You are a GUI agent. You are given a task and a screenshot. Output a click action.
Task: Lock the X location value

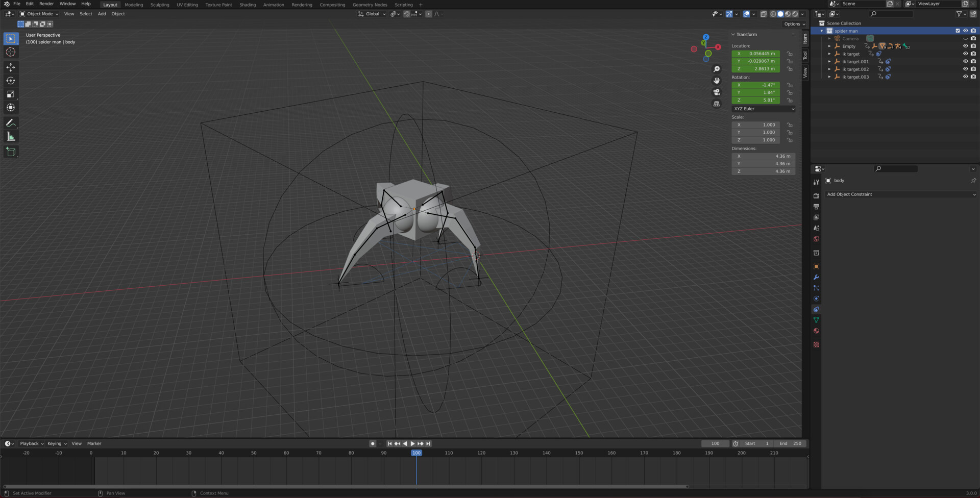(x=790, y=54)
